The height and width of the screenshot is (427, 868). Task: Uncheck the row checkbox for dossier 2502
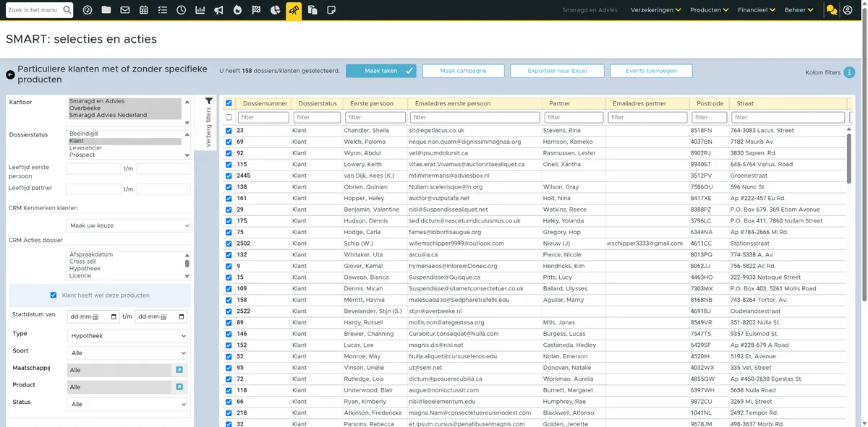[229, 243]
